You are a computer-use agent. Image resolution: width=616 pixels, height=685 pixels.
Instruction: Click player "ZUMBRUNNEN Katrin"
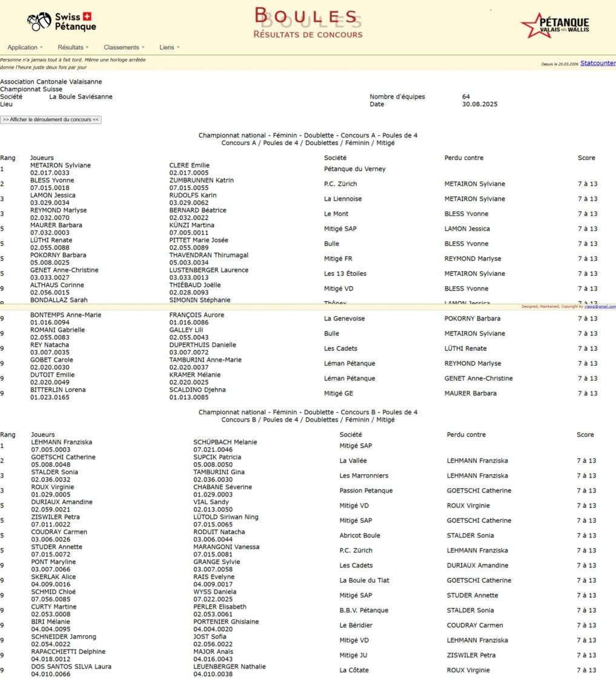[202, 180]
